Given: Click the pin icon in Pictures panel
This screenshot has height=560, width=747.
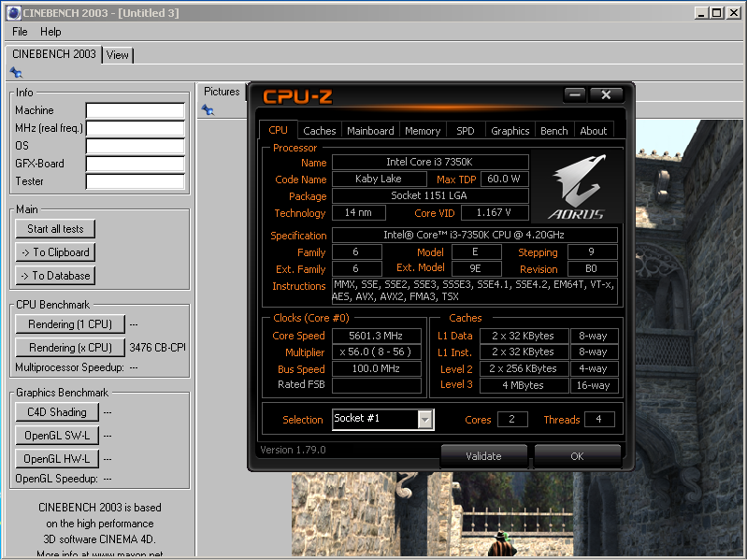Looking at the screenshot, I should click(x=208, y=110).
